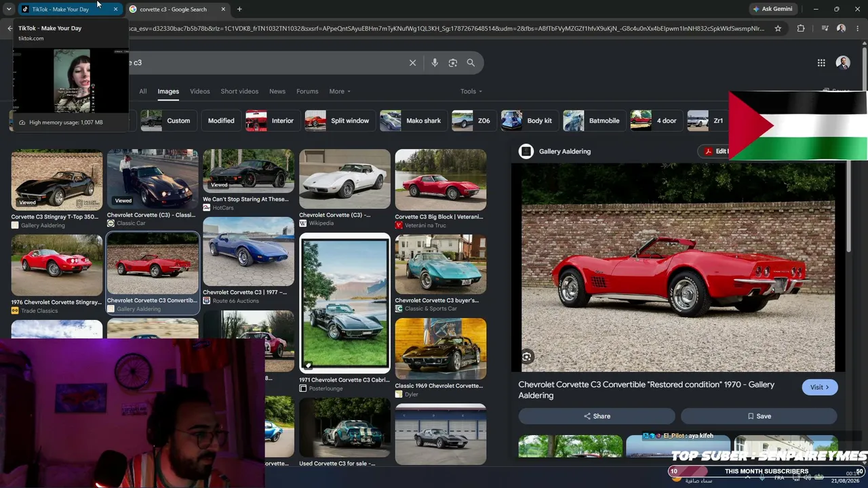This screenshot has width=868, height=488.
Task: Click the Chrome address bar URL
Action: (448, 28)
